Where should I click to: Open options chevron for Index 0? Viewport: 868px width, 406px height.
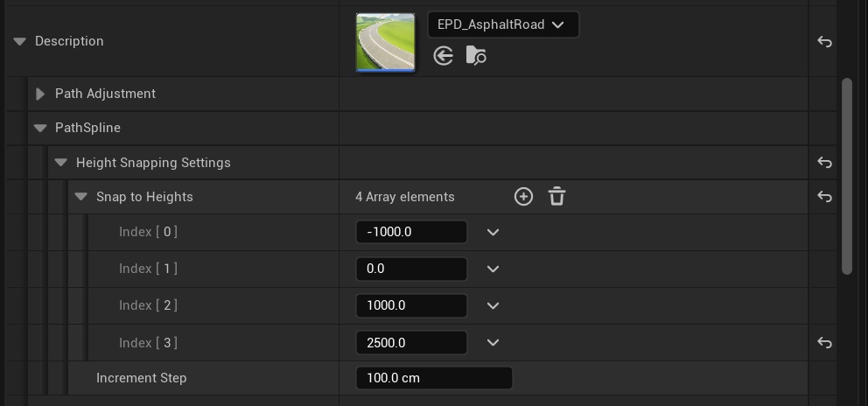click(493, 232)
